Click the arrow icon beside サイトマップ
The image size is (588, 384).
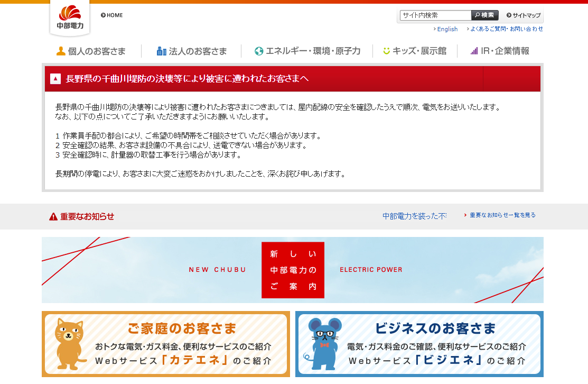pyautogui.click(x=509, y=15)
